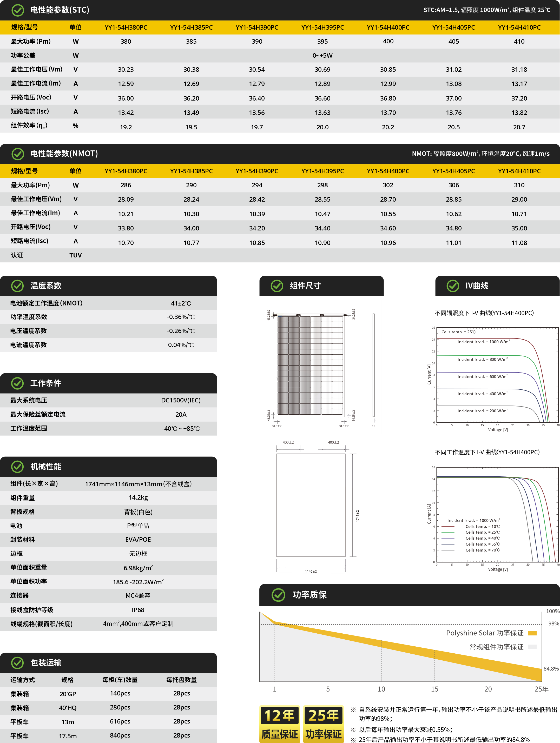Click the STC 短路电流 value 13.49
The image size is (560, 743).
192,113
